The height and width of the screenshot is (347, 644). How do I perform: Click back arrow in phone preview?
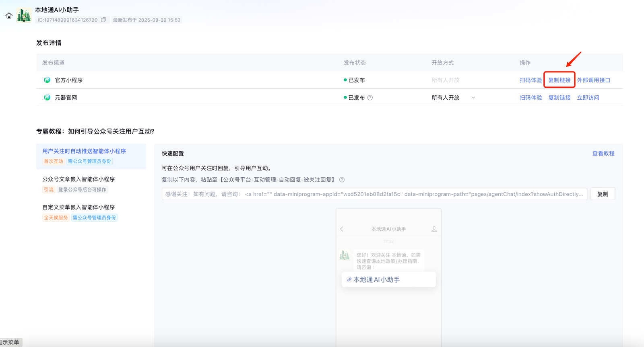[x=342, y=229]
